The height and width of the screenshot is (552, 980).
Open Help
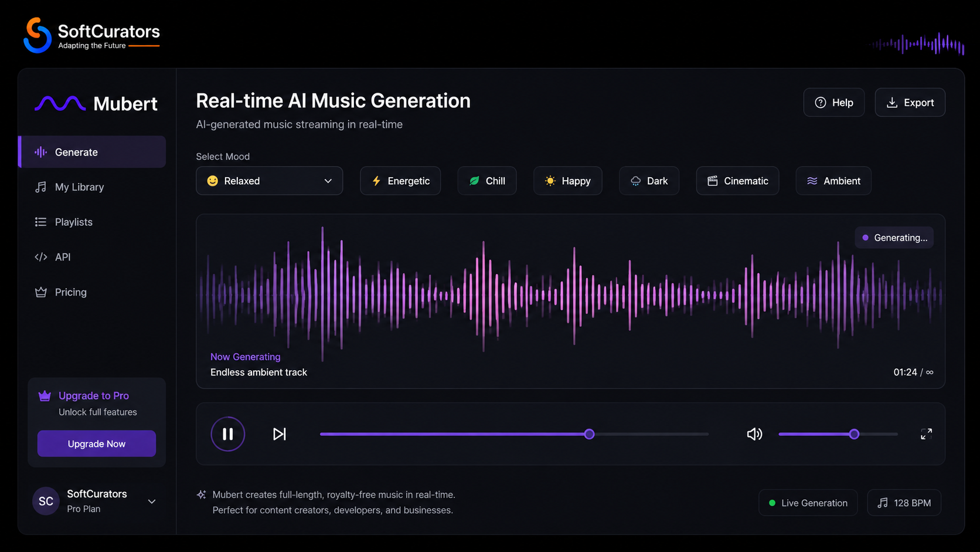[834, 103]
